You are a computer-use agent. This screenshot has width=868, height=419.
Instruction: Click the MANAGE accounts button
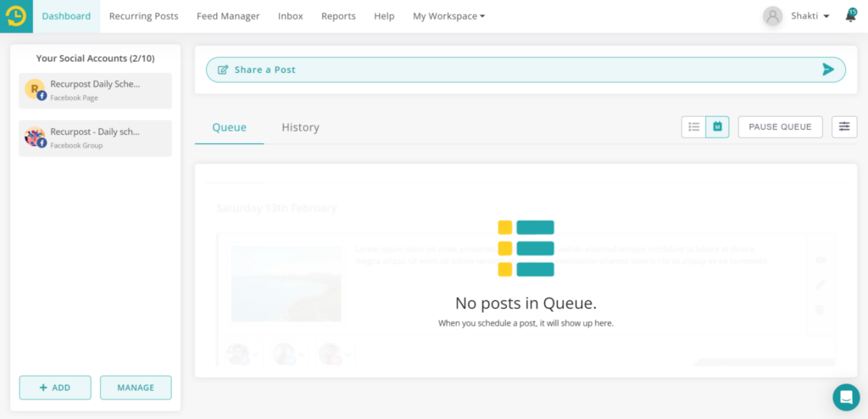pos(136,388)
